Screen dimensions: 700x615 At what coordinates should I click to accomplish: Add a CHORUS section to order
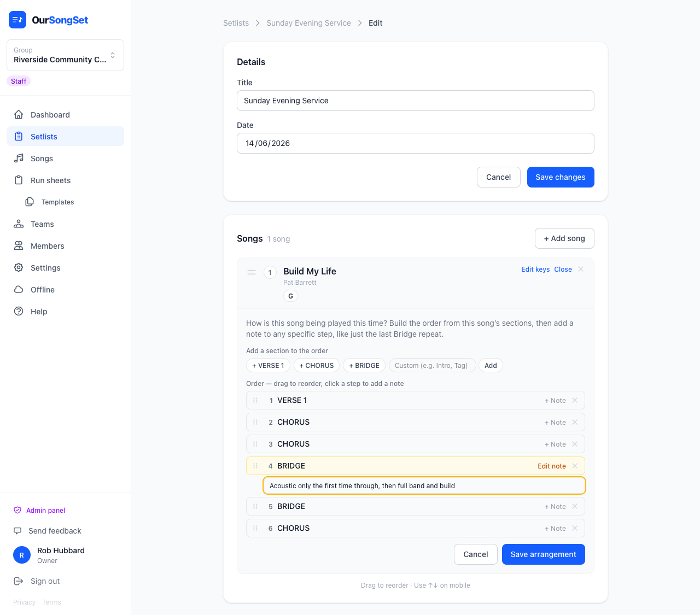click(x=317, y=366)
